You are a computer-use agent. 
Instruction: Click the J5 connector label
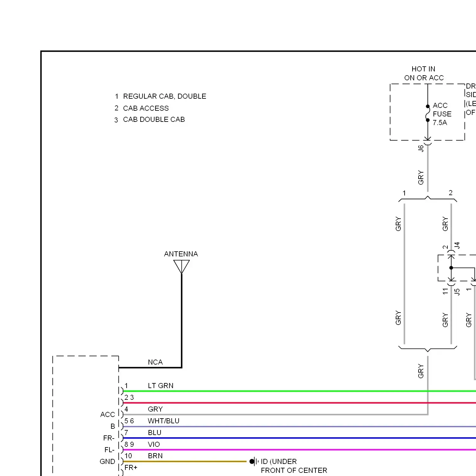pos(457,292)
